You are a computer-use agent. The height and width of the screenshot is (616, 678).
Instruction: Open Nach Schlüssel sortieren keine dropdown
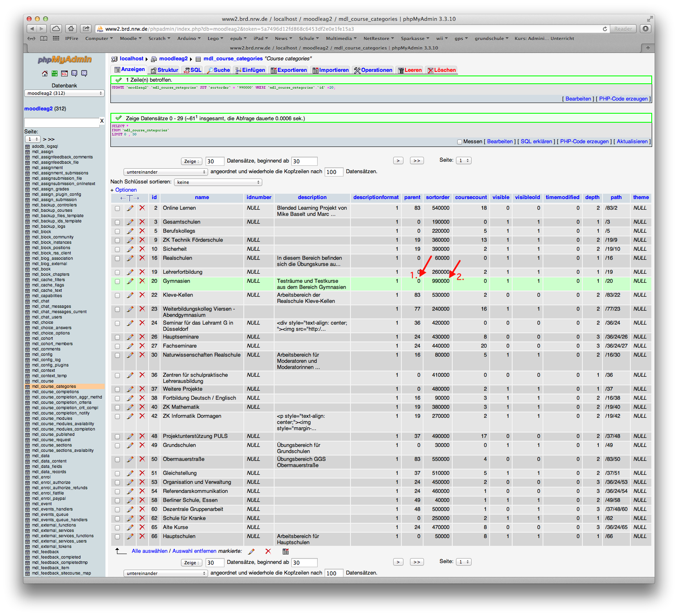pos(218,182)
